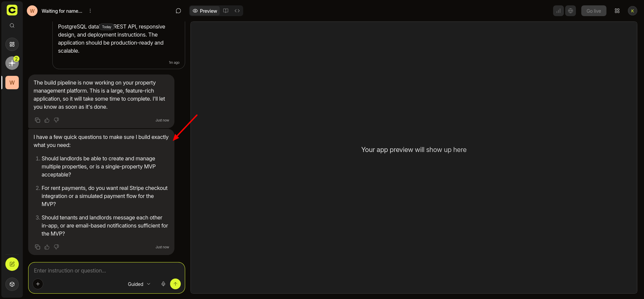Add an attachment with the plus button
644x299 pixels.
(x=38, y=284)
